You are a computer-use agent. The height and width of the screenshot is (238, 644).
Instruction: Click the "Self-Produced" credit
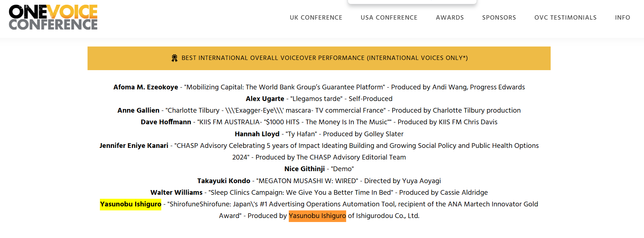[370, 99]
